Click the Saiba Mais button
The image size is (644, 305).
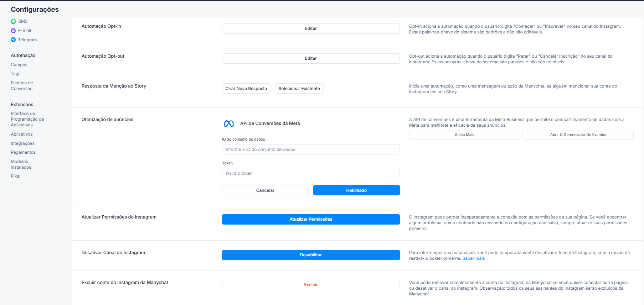465,135
